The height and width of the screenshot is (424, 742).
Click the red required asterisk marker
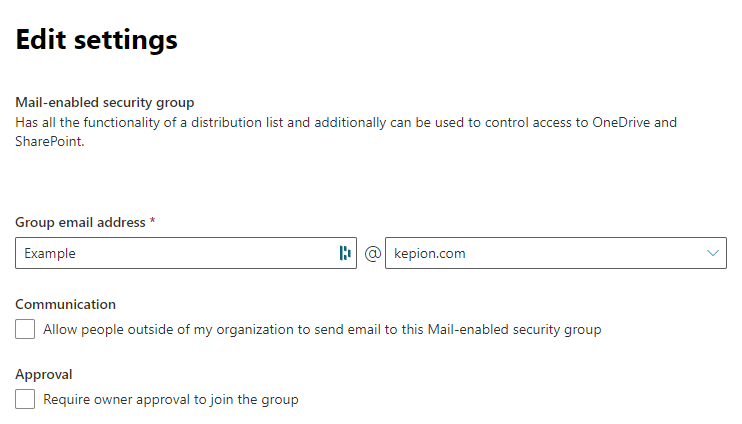[152, 221]
